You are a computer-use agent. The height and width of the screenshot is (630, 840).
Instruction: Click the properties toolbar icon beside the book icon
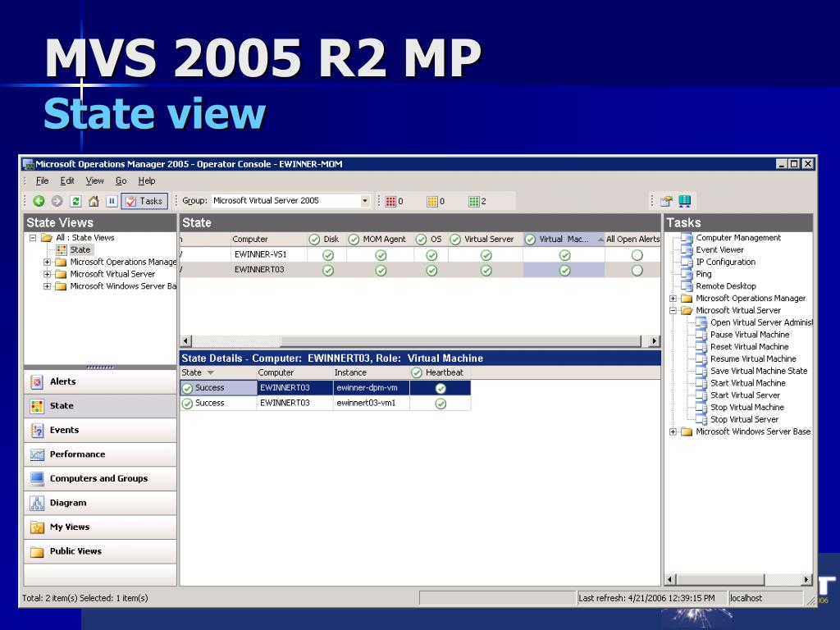(x=666, y=201)
